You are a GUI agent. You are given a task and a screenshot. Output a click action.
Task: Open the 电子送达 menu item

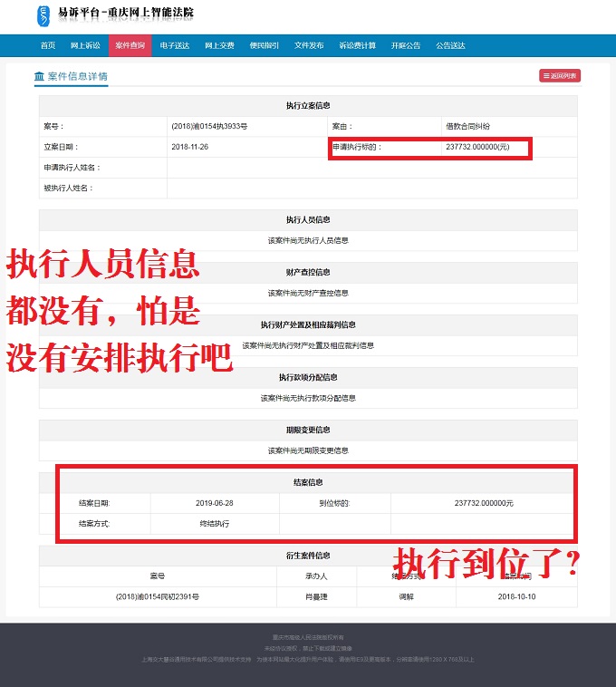[x=174, y=45]
